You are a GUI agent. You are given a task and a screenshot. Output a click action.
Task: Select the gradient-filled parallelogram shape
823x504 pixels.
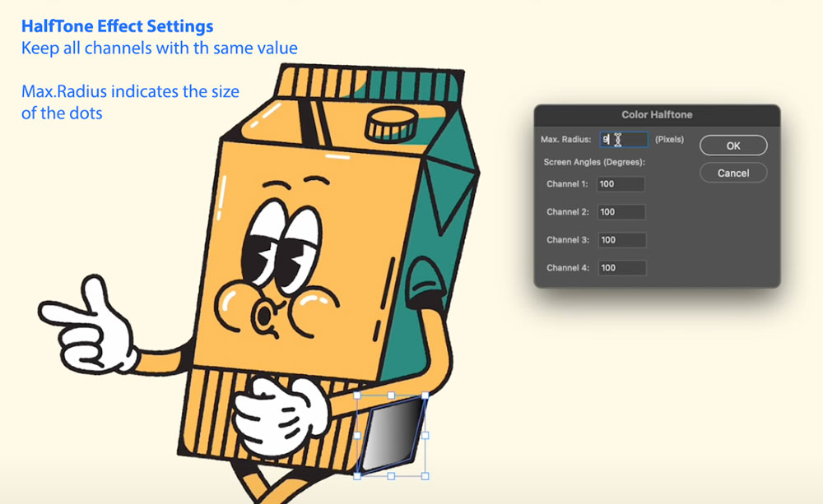(x=391, y=436)
